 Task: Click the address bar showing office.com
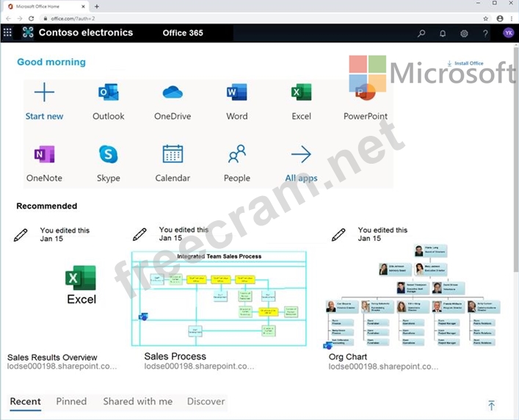click(x=261, y=18)
